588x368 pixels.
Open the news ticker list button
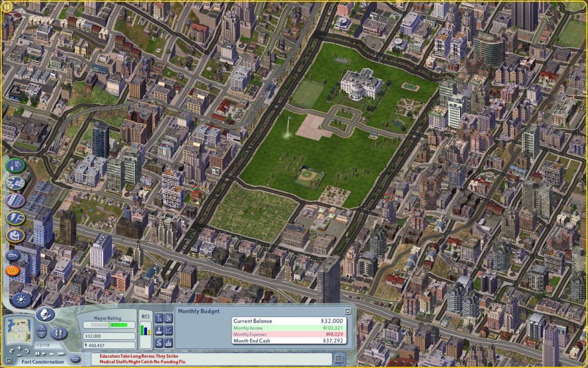[x=339, y=359]
